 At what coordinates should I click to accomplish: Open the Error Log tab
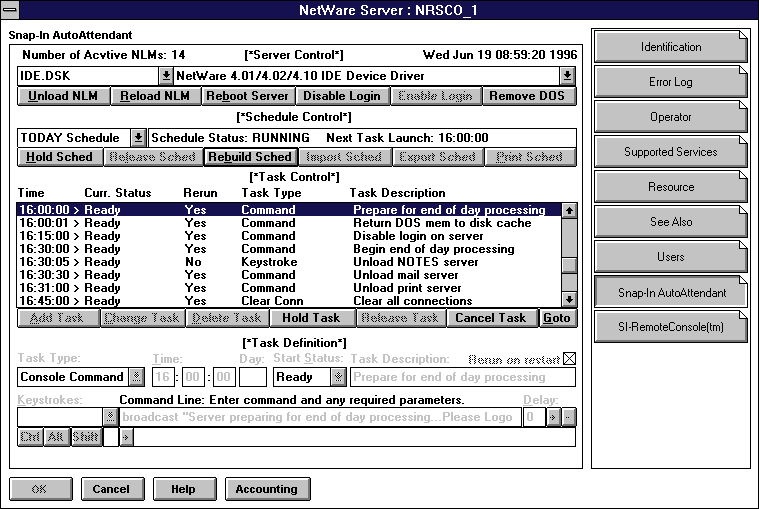pyautogui.click(x=670, y=81)
